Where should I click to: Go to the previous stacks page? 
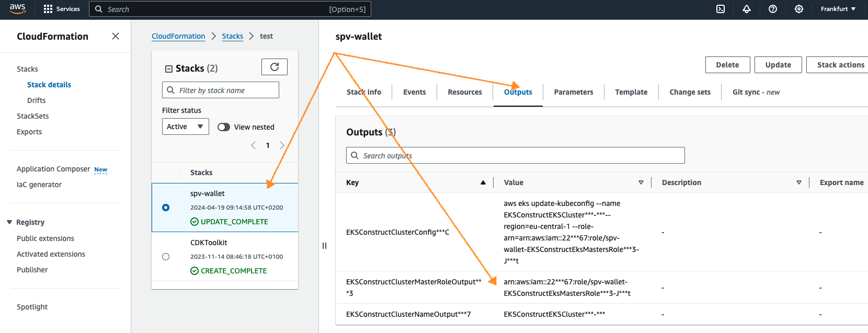[x=253, y=145]
